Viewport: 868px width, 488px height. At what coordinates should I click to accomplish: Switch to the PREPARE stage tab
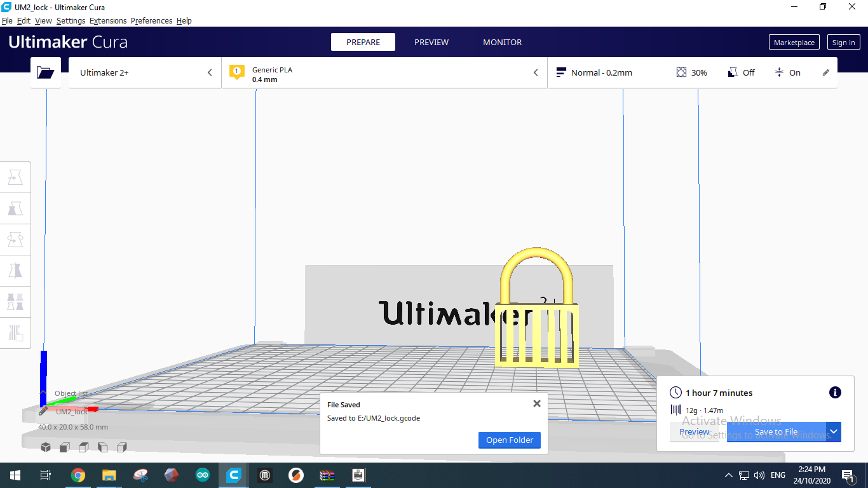[x=363, y=42]
